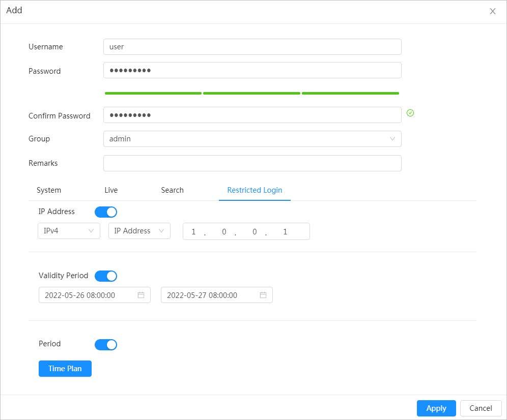This screenshot has width=507, height=420.
Task: Click the Apply button
Action: (436, 408)
